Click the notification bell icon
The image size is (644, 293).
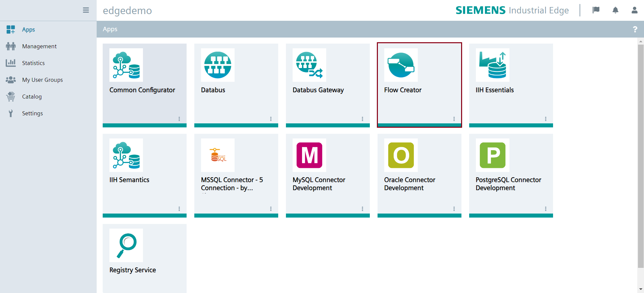coord(615,10)
